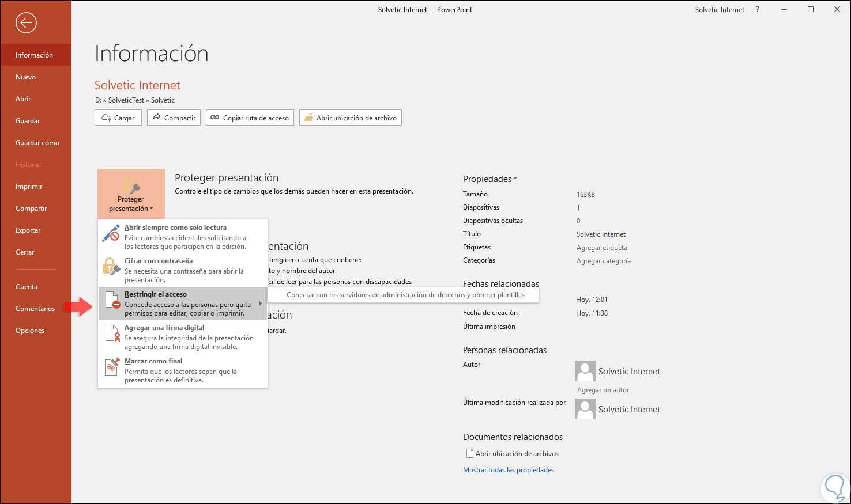Click the padlock icon for Cifrar con contraseña

coord(111,266)
